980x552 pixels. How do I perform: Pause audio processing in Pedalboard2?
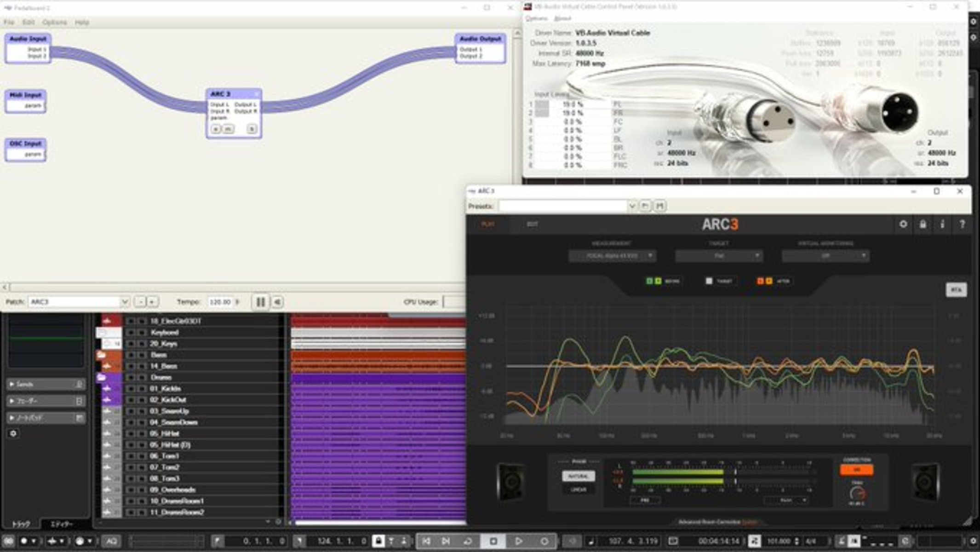[260, 302]
